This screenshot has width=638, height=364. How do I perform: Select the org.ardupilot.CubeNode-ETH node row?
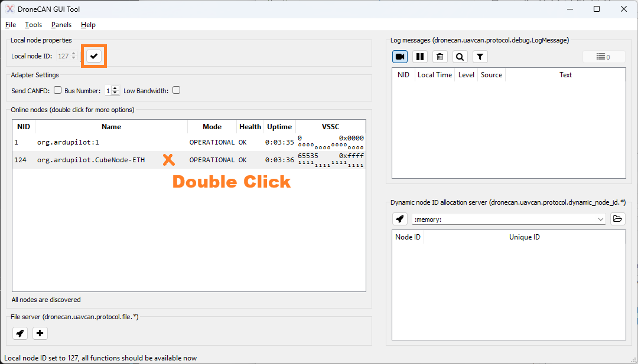click(x=90, y=160)
